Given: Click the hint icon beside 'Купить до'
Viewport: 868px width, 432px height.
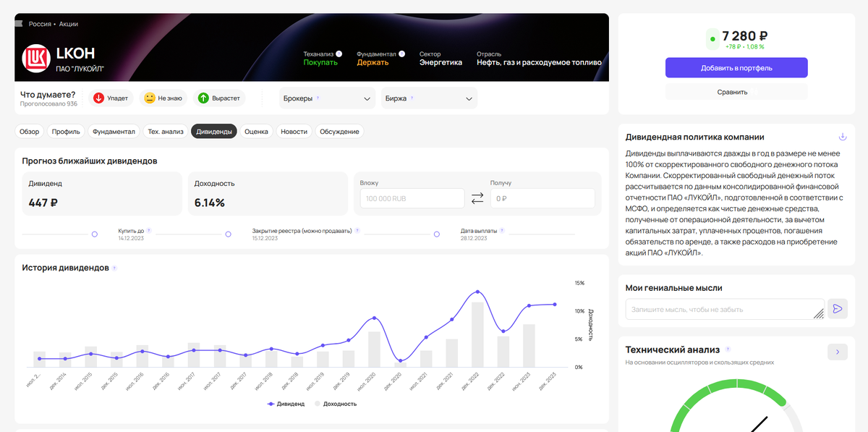Looking at the screenshot, I should coord(150,231).
